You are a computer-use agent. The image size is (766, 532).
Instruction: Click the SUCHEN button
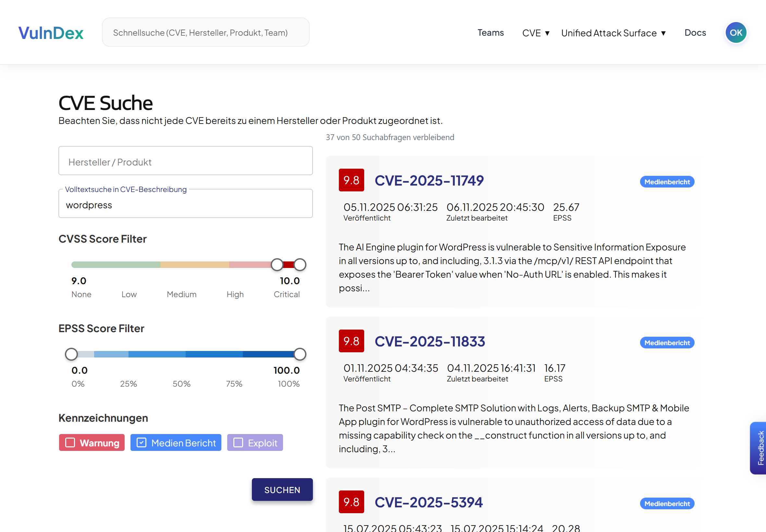[x=282, y=490]
